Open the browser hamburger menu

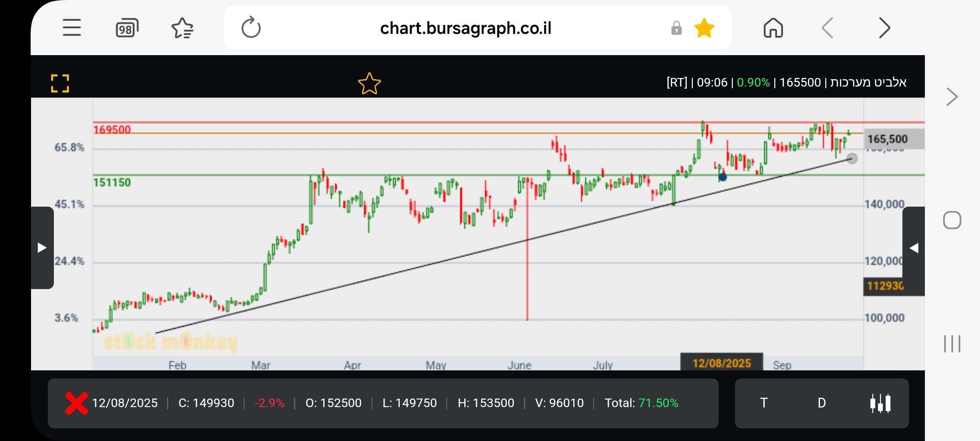pos(72,28)
